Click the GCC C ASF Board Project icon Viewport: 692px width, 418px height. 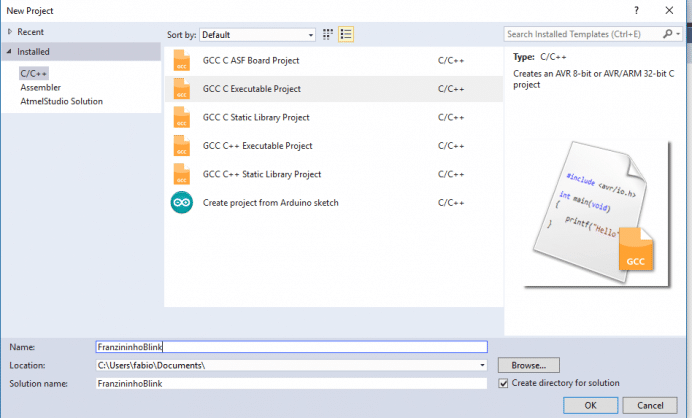pyautogui.click(x=181, y=60)
